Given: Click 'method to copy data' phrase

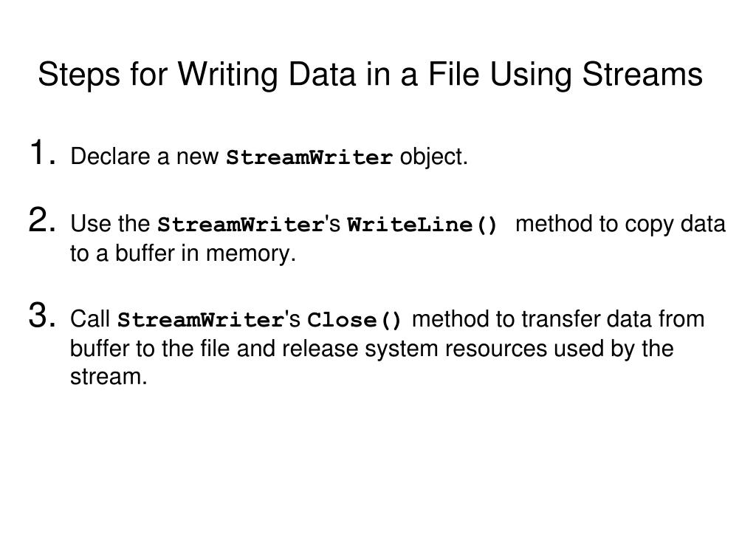Looking at the screenshot, I should 620,225.
